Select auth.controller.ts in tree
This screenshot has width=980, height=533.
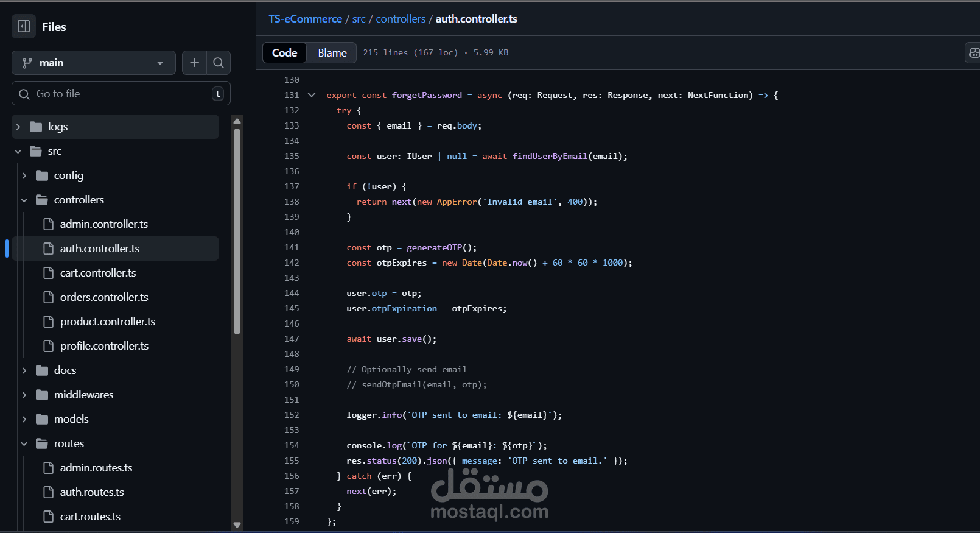[x=116, y=249]
